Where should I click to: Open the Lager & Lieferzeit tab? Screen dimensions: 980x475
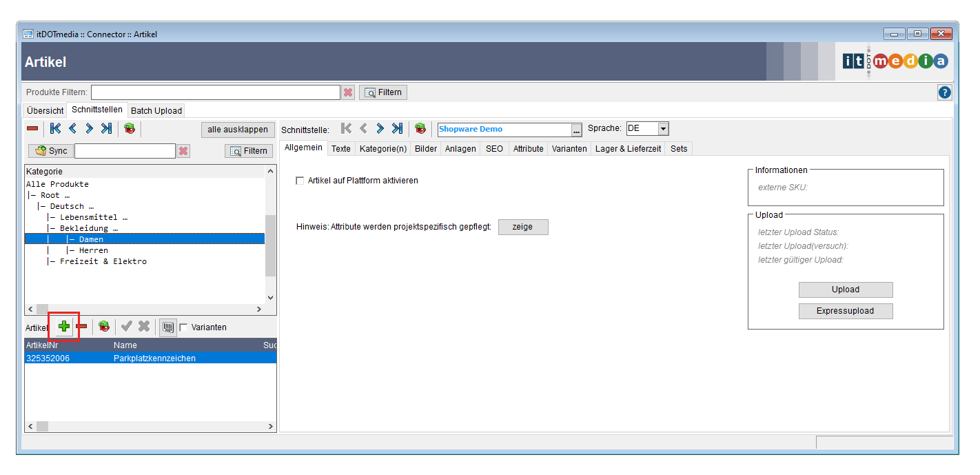click(628, 148)
